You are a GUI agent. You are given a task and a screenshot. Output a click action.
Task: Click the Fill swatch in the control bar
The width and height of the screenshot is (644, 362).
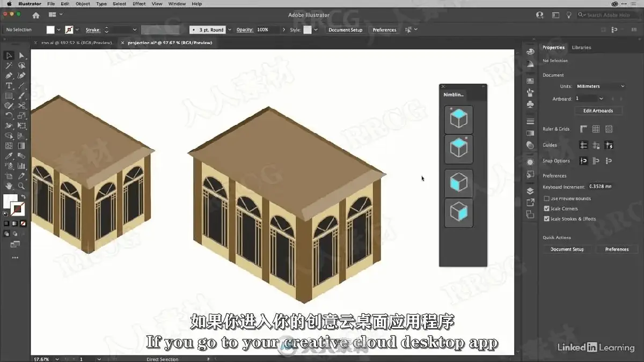tap(50, 30)
